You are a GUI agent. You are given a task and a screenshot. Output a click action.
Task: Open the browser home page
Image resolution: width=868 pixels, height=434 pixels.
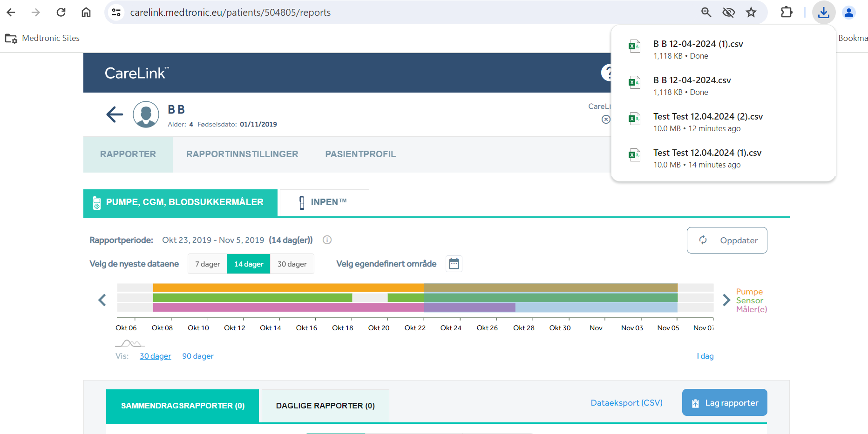(86, 13)
